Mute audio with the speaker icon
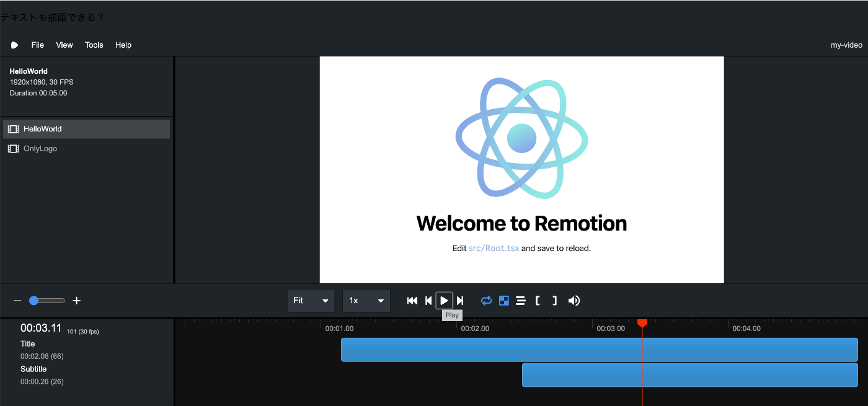Screen dimensions: 868x406 (x=573, y=301)
